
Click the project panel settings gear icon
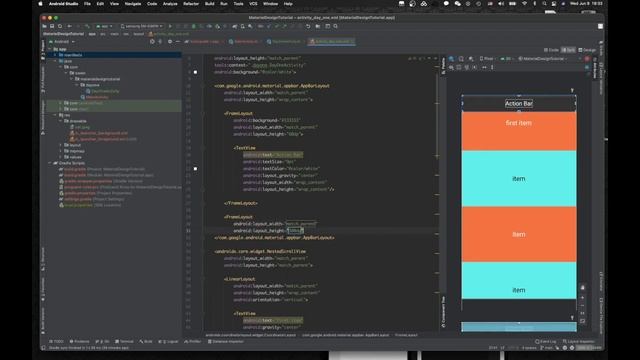pyautogui.click(x=170, y=42)
